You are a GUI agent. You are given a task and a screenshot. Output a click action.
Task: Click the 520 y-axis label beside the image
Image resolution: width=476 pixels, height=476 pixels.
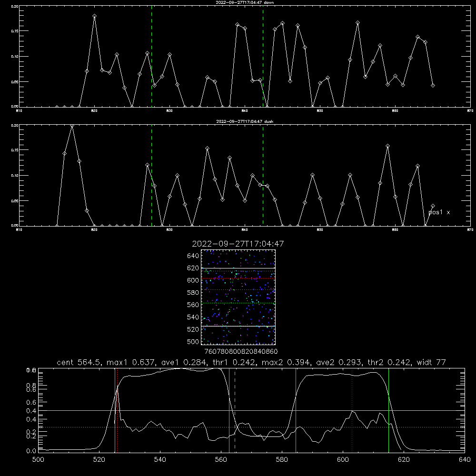(x=193, y=329)
